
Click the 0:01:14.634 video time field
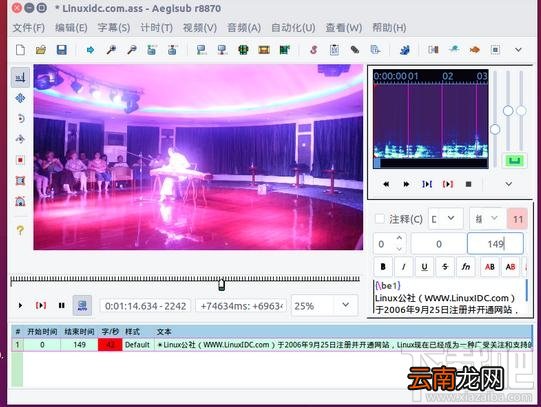[145, 306]
